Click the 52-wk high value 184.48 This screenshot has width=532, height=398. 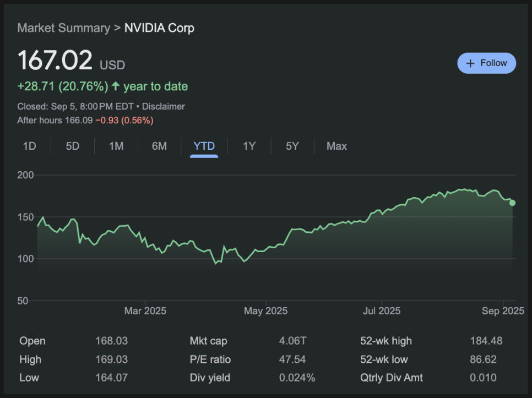[486, 341]
